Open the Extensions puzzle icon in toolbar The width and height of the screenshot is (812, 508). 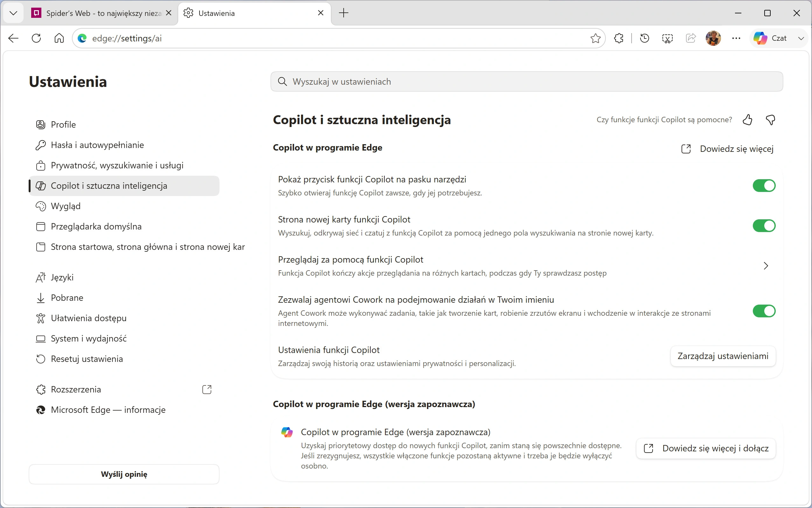[x=619, y=38]
